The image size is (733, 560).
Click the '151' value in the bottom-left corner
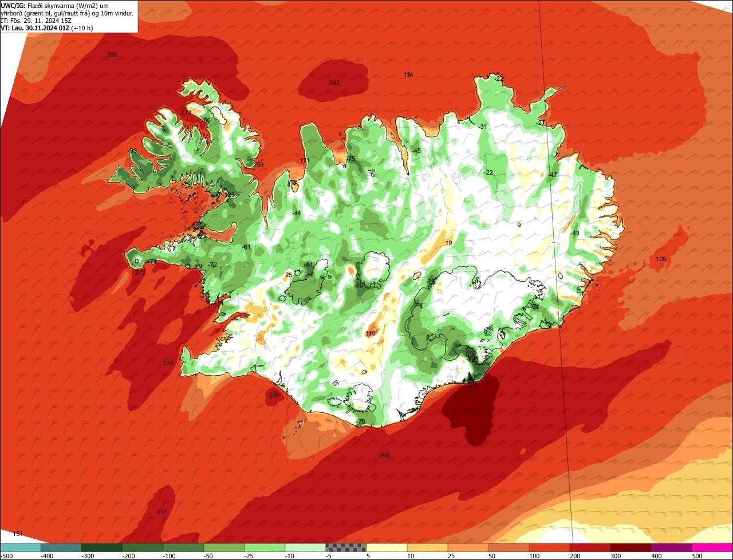point(18,534)
